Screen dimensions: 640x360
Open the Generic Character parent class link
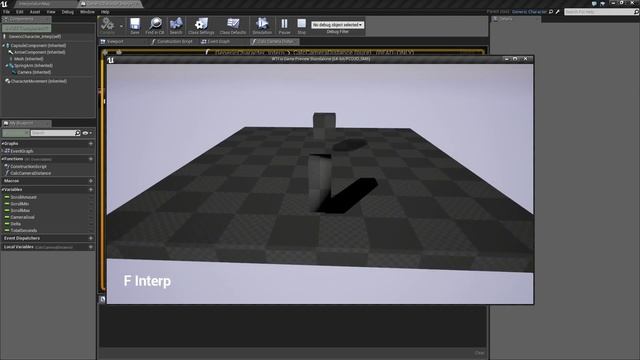tap(529, 12)
